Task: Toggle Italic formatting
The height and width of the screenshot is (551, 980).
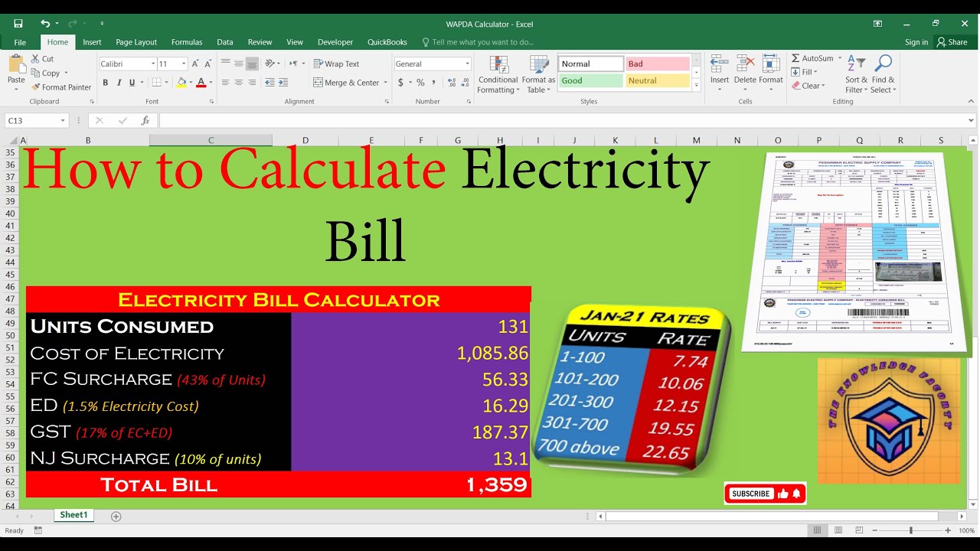Action: [x=119, y=83]
